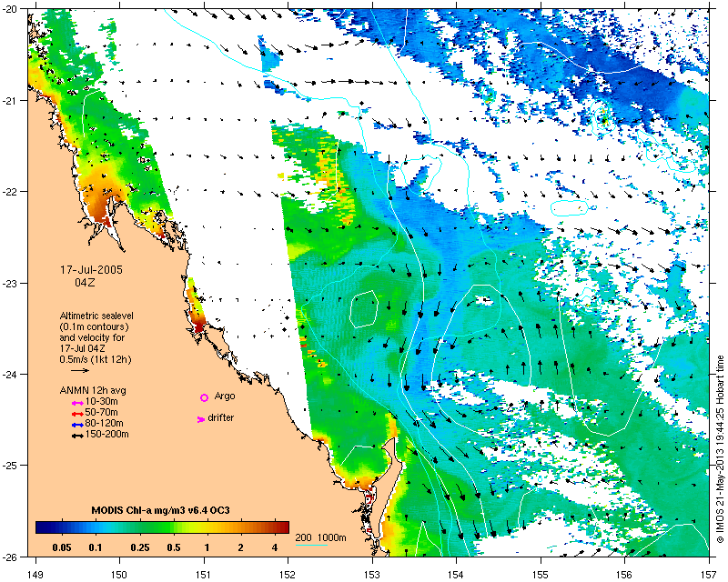The width and height of the screenshot is (728, 582).
Task: Click the longitude axis label 149
Action: [35, 575]
